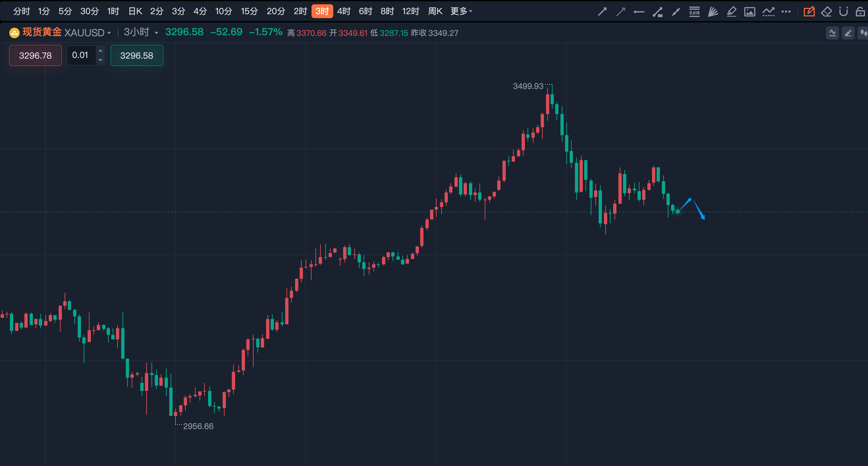Select the horizontal ray line tool
Viewport: 868px width, 466px height.
point(639,12)
